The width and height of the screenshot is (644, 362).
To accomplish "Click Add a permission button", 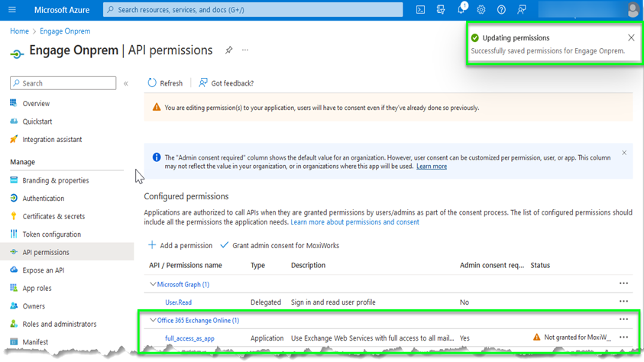I will [x=180, y=245].
